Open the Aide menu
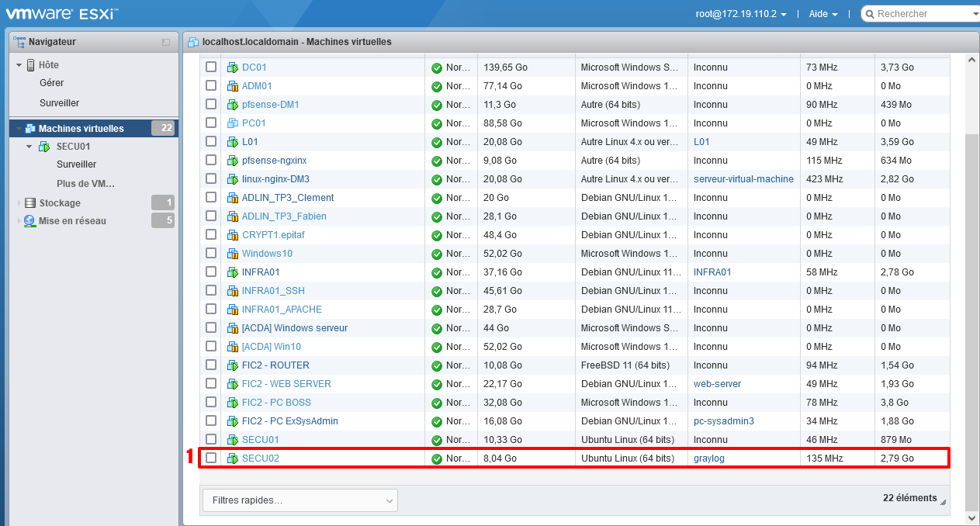 (823, 14)
